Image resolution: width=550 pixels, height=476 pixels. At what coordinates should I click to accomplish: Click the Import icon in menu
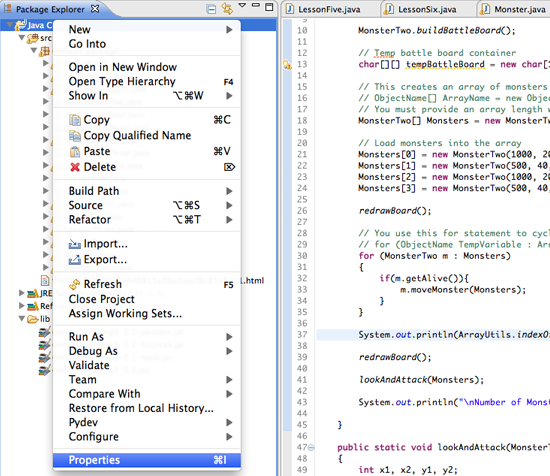[x=75, y=244]
